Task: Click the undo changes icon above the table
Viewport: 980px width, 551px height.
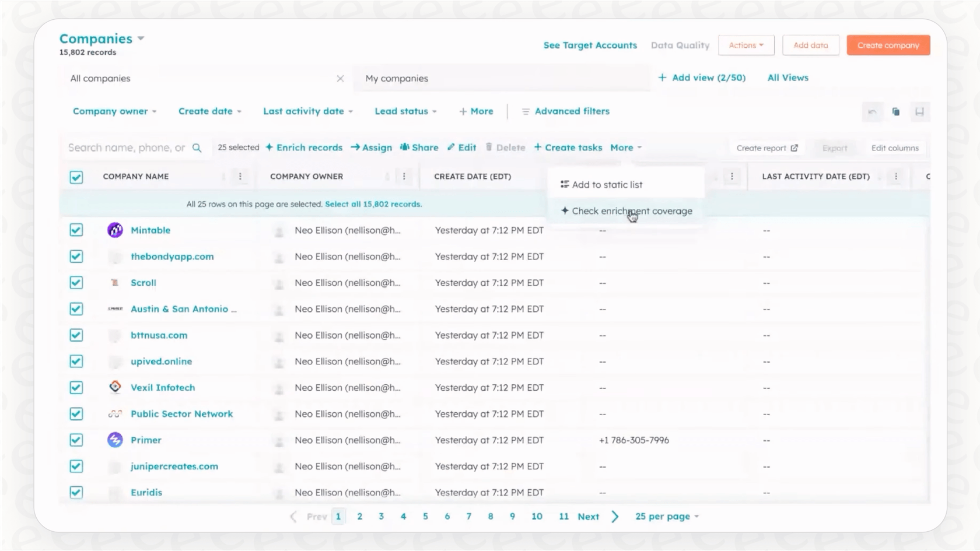Action: pos(872,111)
